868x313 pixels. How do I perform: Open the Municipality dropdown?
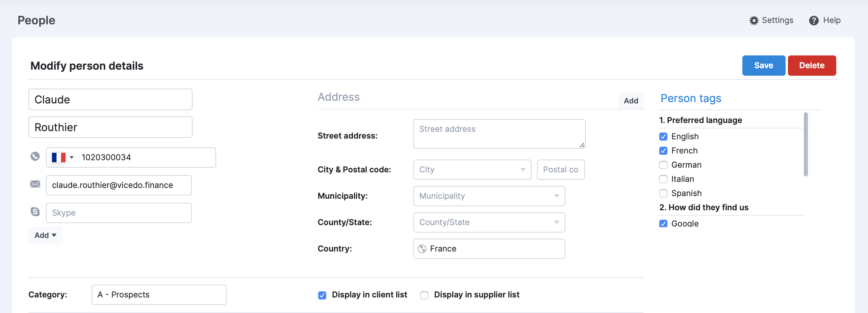pyautogui.click(x=489, y=196)
